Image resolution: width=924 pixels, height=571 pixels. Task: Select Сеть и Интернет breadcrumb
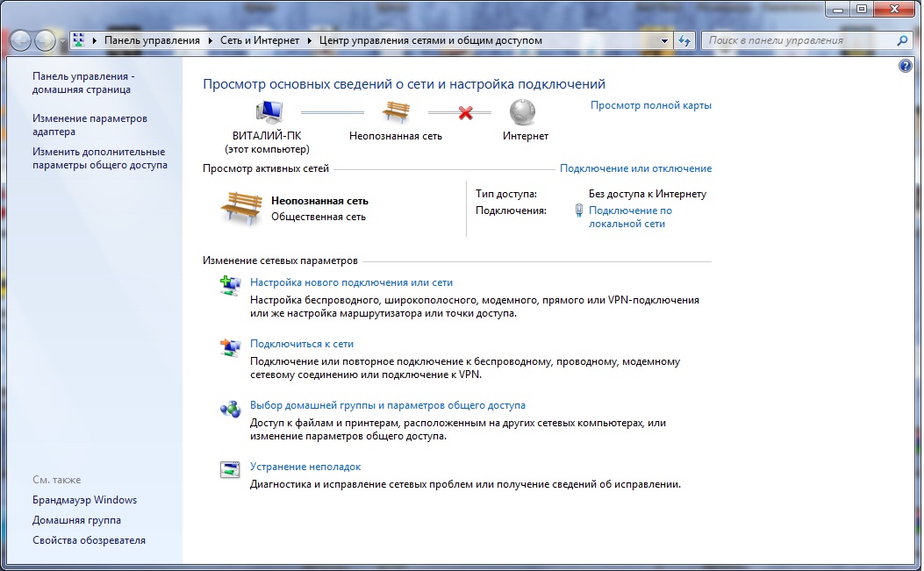pyautogui.click(x=260, y=40)
